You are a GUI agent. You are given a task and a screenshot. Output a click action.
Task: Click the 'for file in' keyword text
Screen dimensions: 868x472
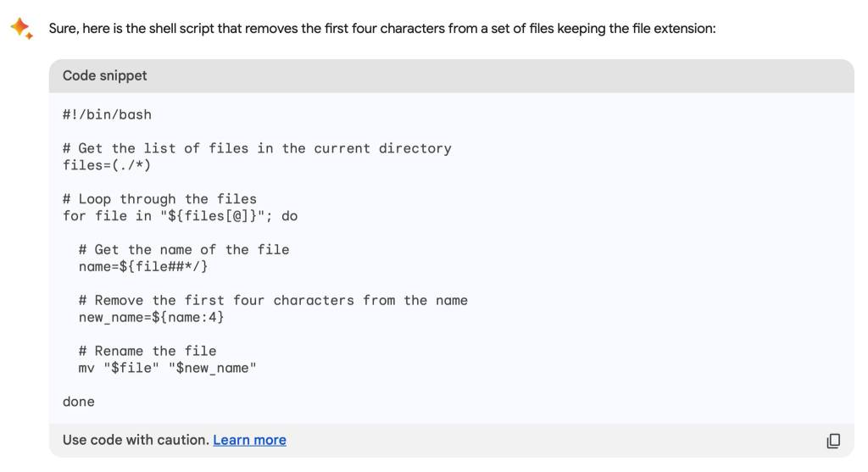coord(107,216)
